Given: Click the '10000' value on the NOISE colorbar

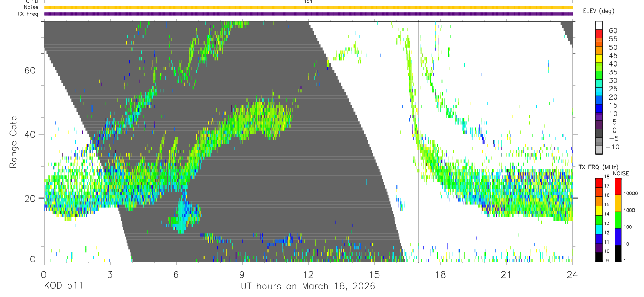Looking at the screenshot, I should pos(631,194).
